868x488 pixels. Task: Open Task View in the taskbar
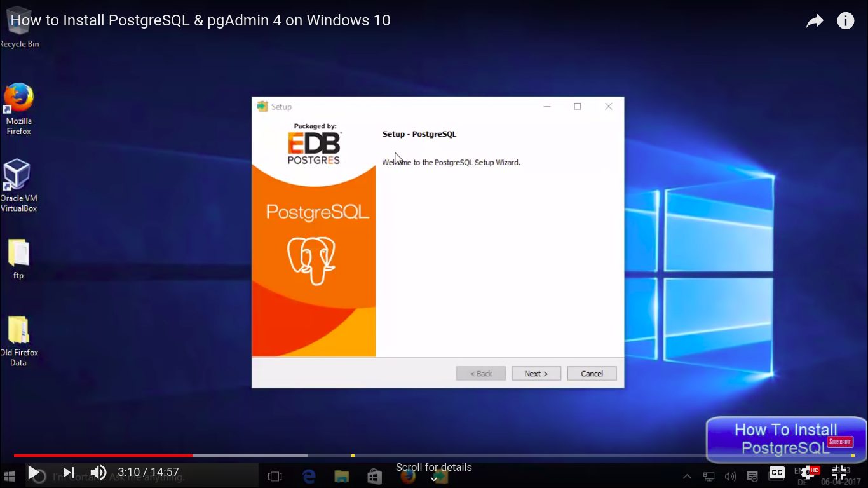(x=275, y=476)
